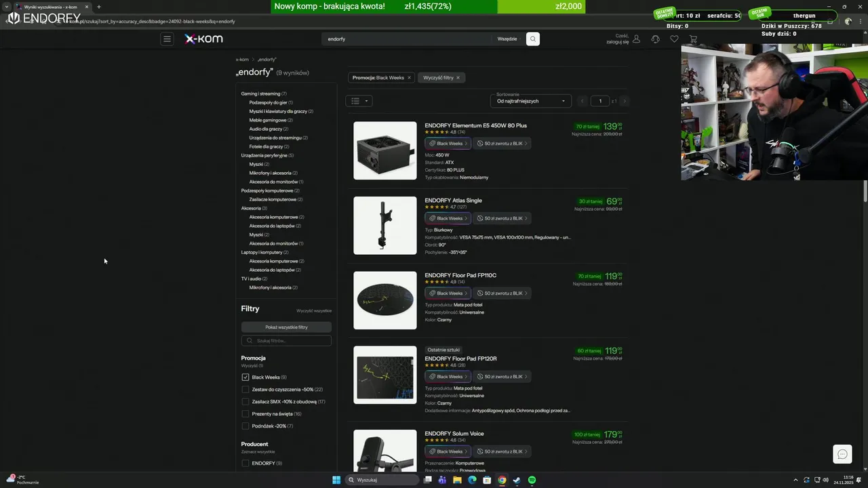868x488 pixels.
Task: Check Zasilacz SMX -10% z obudową filter
Action: pyautogui.click(x=245, y=401)
